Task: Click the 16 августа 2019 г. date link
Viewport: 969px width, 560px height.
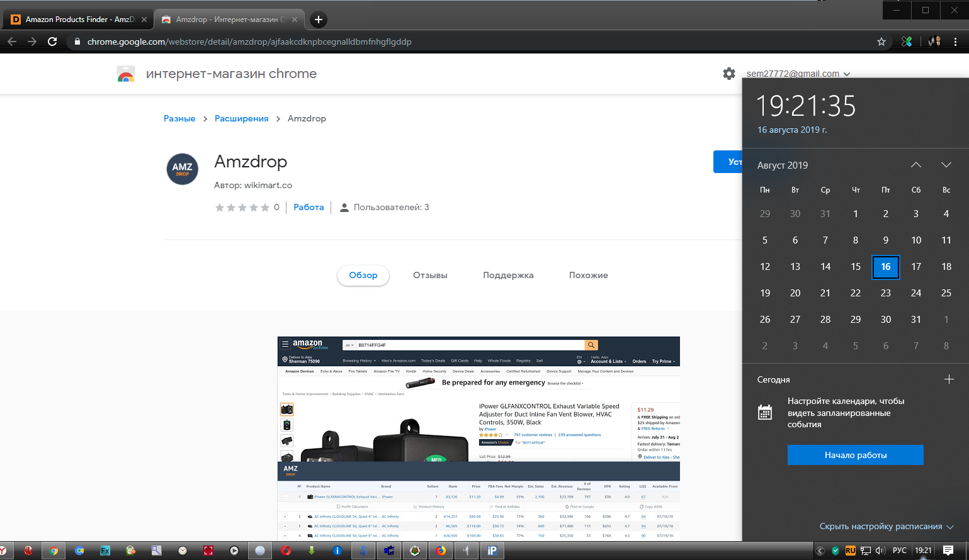Action: [x=792, y=130]
